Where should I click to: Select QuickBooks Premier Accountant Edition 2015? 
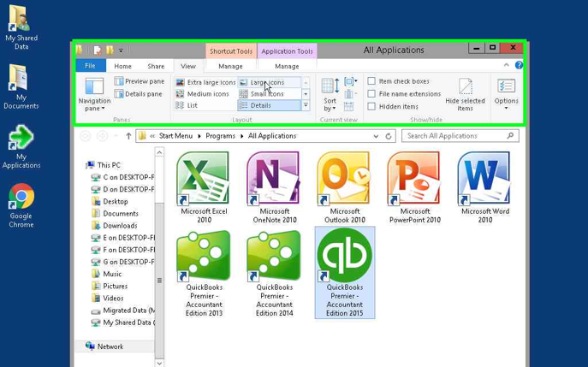pyautogui.click(x=344, y=273)
